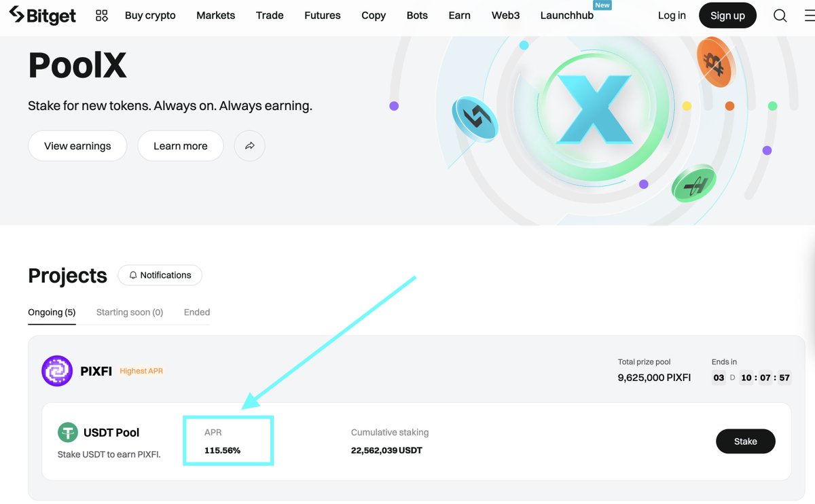Click the USDT Tether coin icon
Viewport: 815px width, 504px height.
click(x=68, y=432)
